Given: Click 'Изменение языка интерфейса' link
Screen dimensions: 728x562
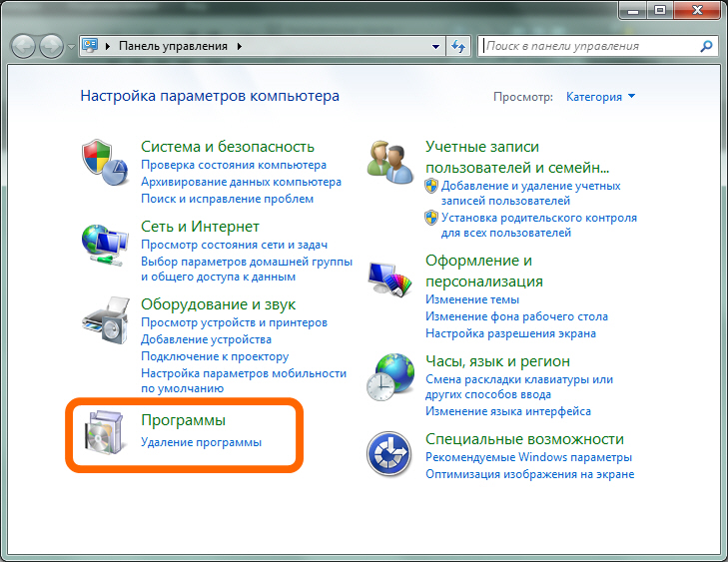Looking at the screenshot, I should [x=508, y=411].
